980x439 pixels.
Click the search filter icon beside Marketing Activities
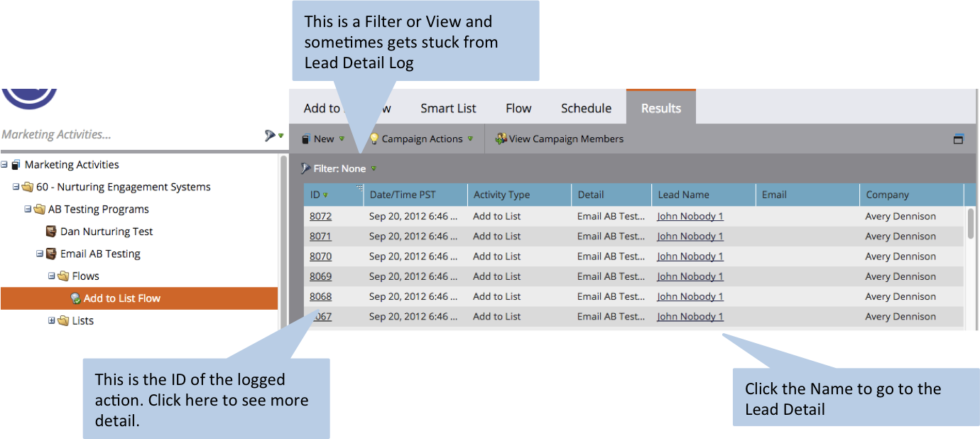coord(270,135)
